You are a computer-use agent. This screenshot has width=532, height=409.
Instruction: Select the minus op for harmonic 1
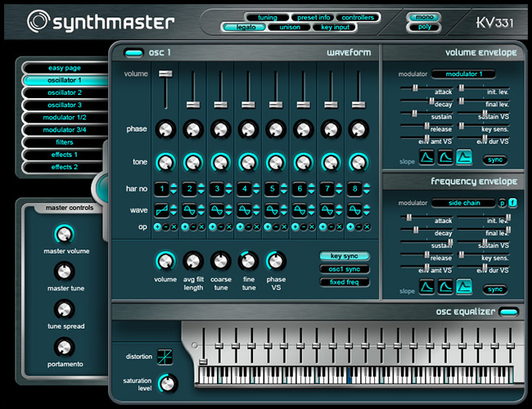[165, 227]
